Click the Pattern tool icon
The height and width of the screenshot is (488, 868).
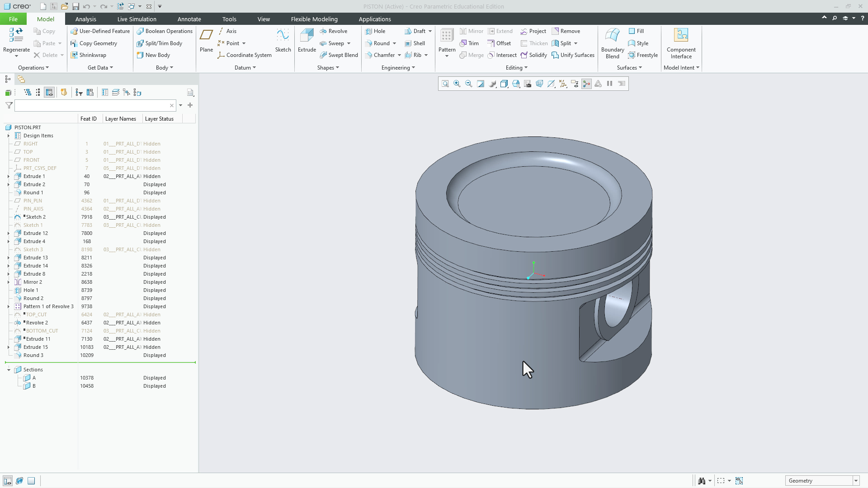tap(447, 36)
